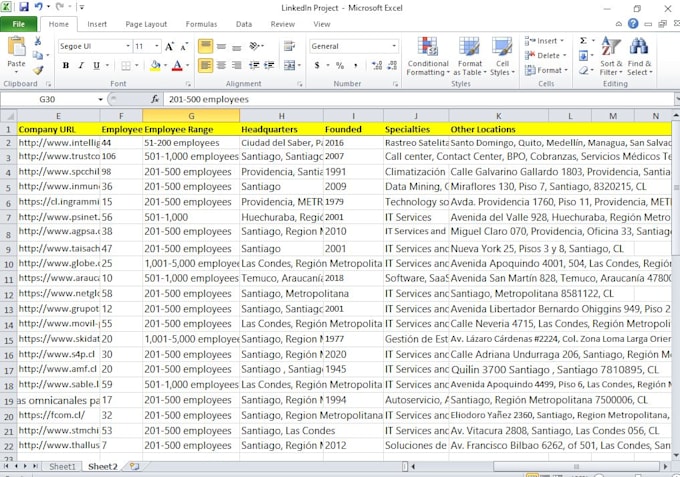Switch to Sheet1 worksheet tab
The height and width of the screenshot is (477, 680).
(62, 467)
